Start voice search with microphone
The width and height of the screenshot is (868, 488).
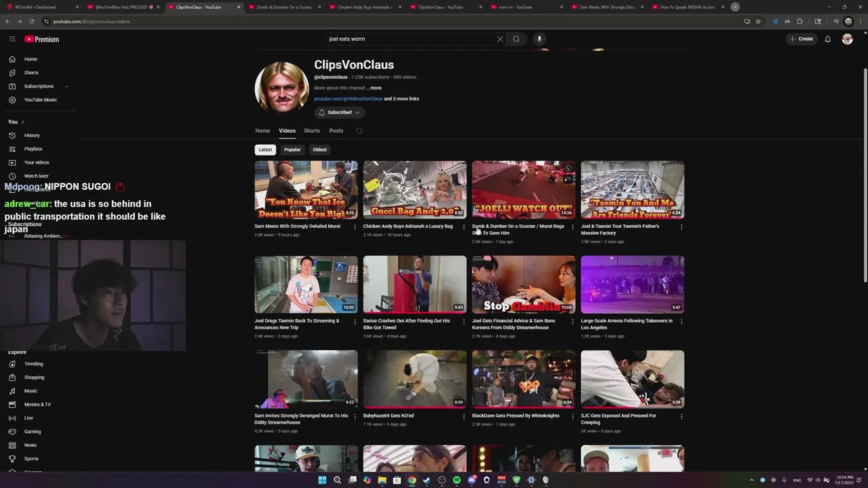click(x=540, y=39)
